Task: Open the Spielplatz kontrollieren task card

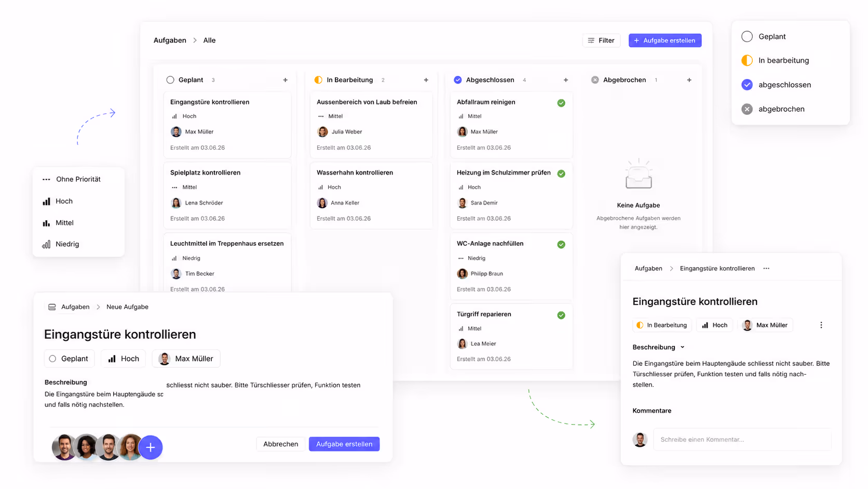Action: pyautogui.click(x=227, y=195)
